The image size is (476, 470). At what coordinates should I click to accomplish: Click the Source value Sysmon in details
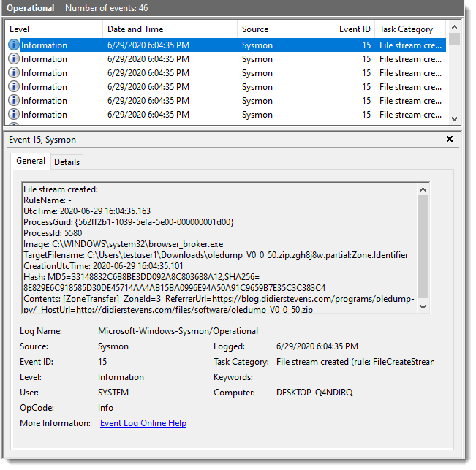tap(113, 346)
